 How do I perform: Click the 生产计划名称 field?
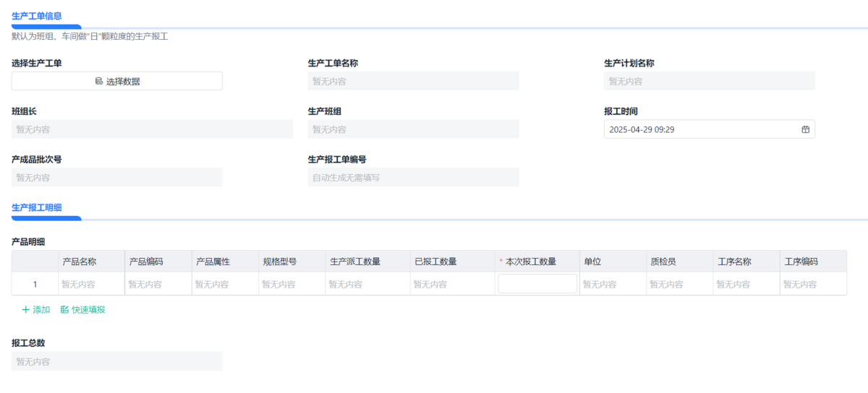pyautogui.click(x=710, y=81)
